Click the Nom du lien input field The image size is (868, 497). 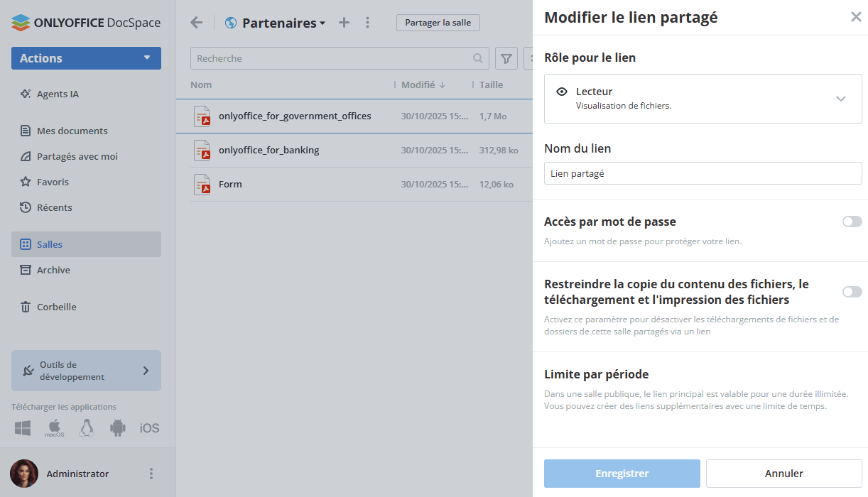coord(702,173)
